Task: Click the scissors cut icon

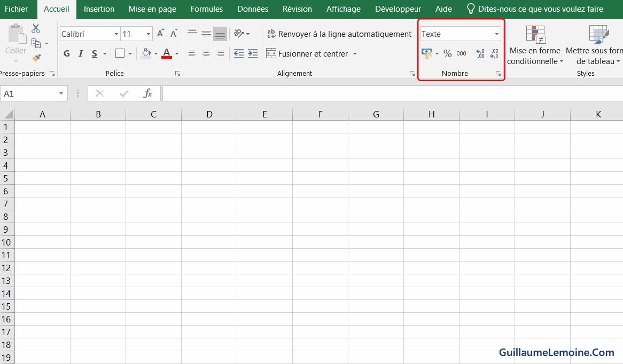Action: pyautogui.click(x=35, y=28)
